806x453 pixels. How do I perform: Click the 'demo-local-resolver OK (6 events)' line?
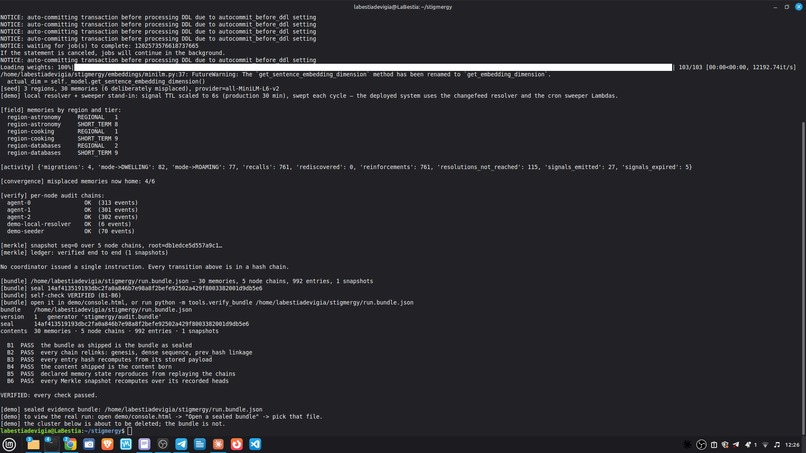pyautogui.click(x=69, y=224)
